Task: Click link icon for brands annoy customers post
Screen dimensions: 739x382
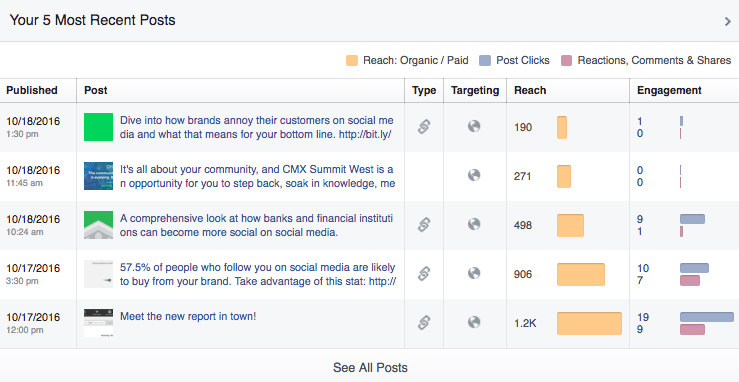Action: click(424, 127)
